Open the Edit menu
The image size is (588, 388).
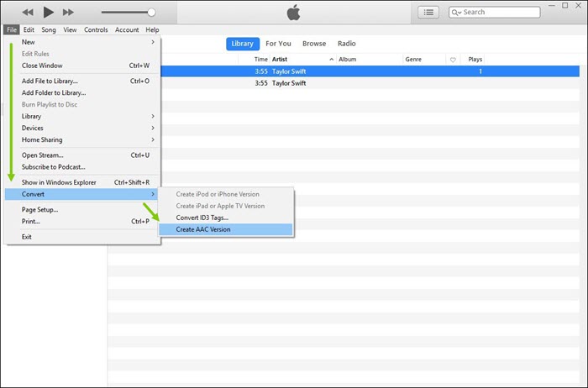(29, 29)
